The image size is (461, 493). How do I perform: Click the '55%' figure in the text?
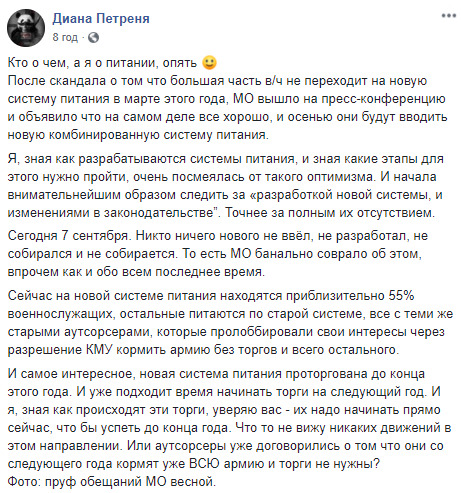(401, 296)
